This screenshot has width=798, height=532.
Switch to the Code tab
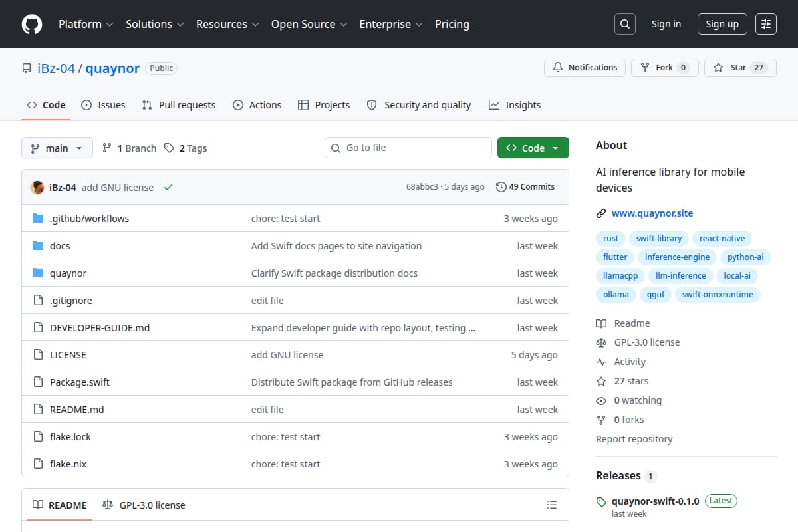pyautogui.click(x=46, y=105)
